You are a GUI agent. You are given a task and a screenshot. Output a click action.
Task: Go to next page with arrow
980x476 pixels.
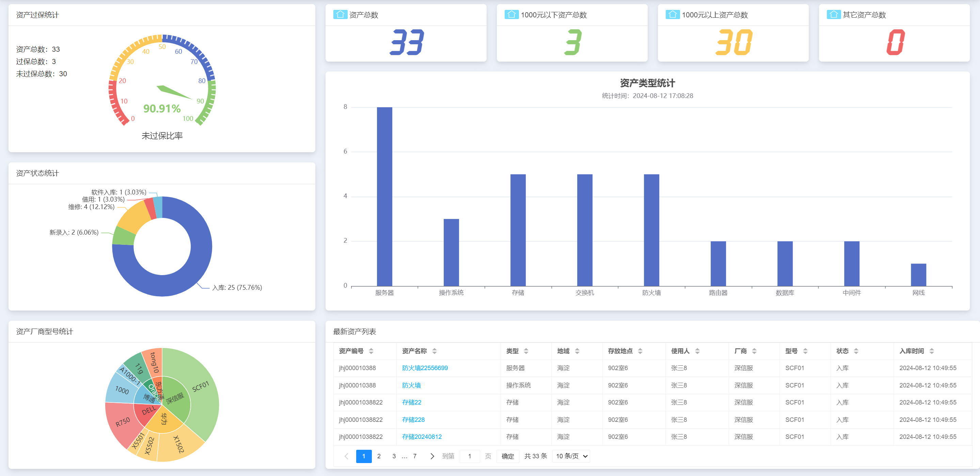point(432,456)
